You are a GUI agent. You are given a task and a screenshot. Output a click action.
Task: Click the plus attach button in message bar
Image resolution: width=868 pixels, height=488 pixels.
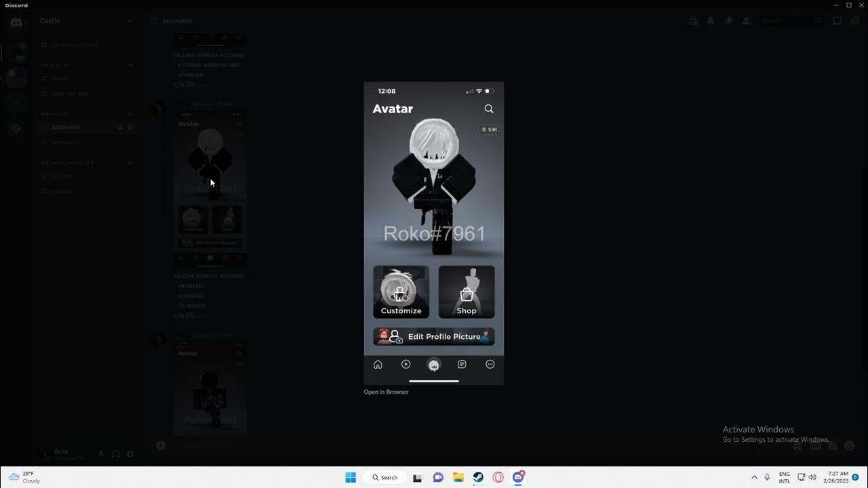point(161,445)
